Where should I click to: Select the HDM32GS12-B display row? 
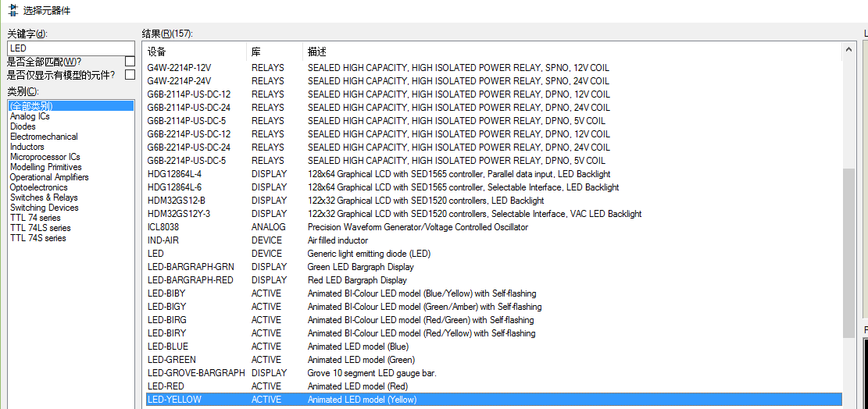(494, 200)
